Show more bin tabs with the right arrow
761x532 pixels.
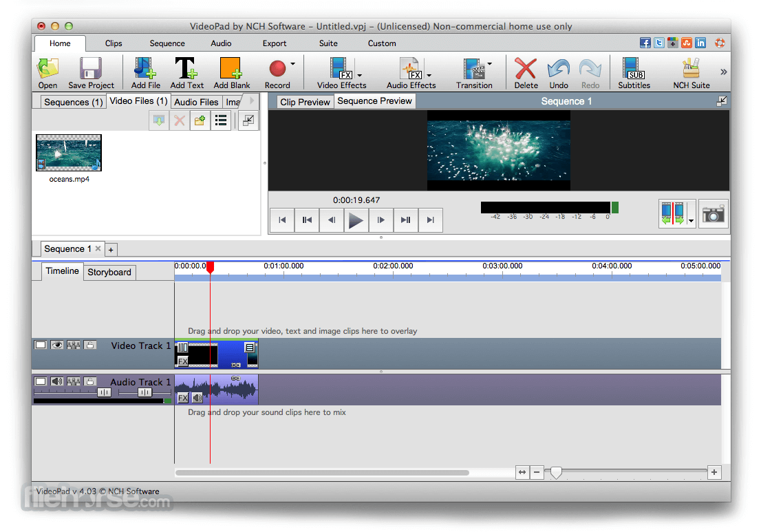252,100
